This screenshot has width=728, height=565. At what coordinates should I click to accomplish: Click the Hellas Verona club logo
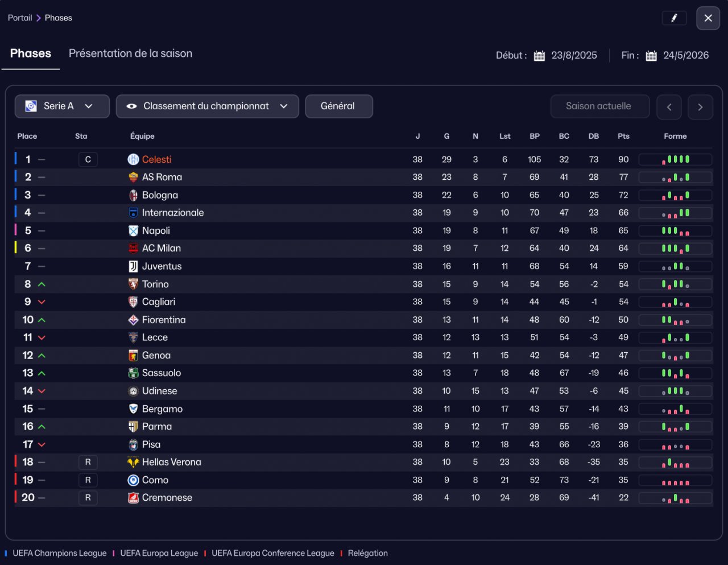pyautogui.click(x=133, y=462)
